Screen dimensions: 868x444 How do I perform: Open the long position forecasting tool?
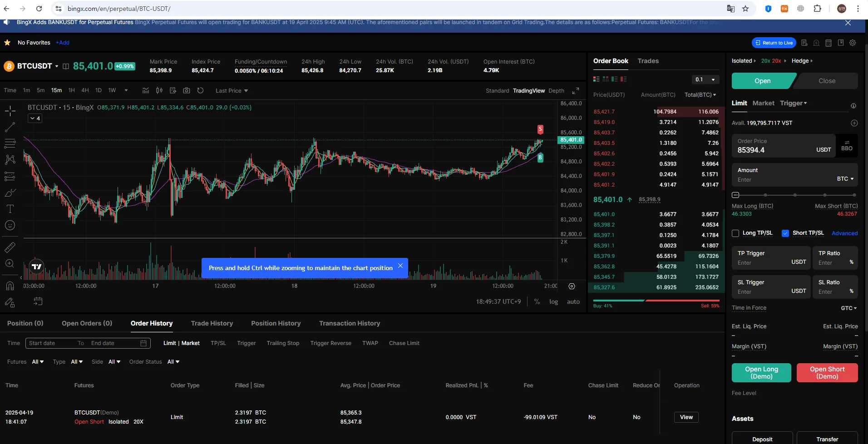(10, 176)
